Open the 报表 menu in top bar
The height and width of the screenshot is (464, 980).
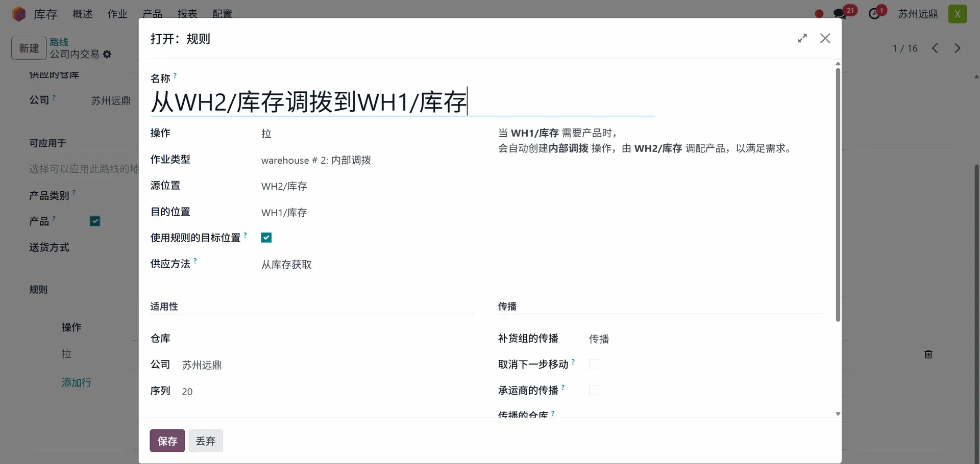click(187, 14)
